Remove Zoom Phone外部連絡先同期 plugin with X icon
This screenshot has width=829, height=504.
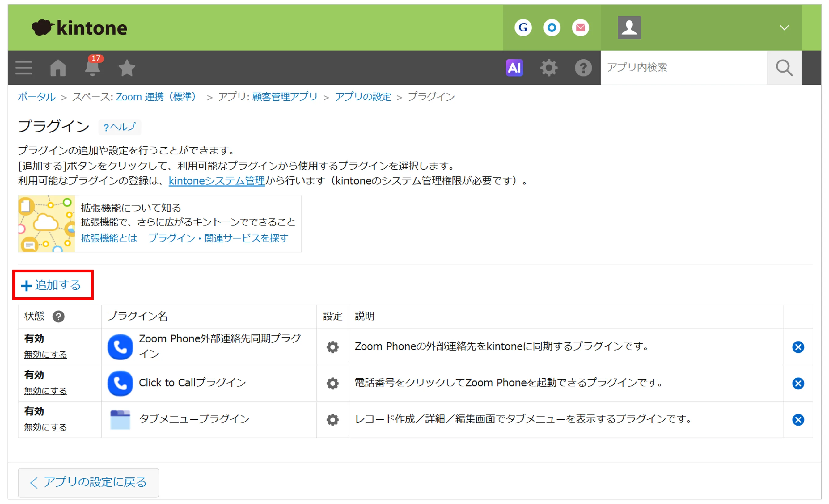(798, 347)
